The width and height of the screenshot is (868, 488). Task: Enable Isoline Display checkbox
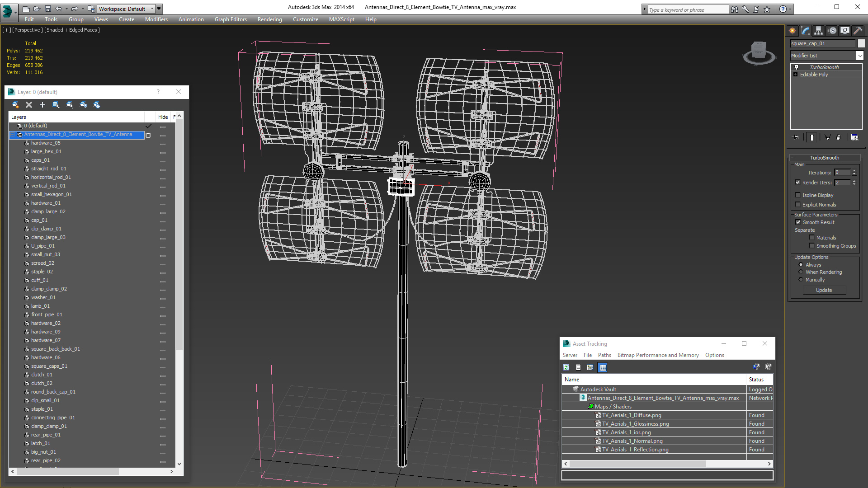798,195
